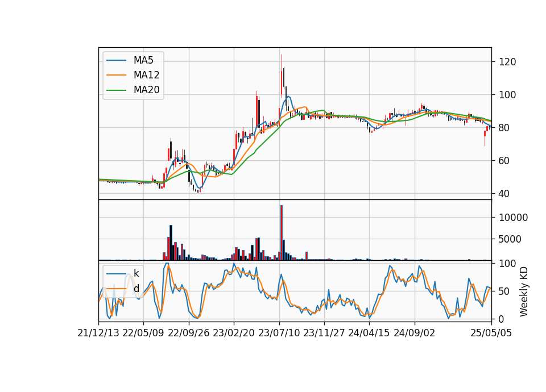This screenshot has height=392, width=546.
Task: Click the 21/12/13 date tick label
Action: (x=98, y=333)
